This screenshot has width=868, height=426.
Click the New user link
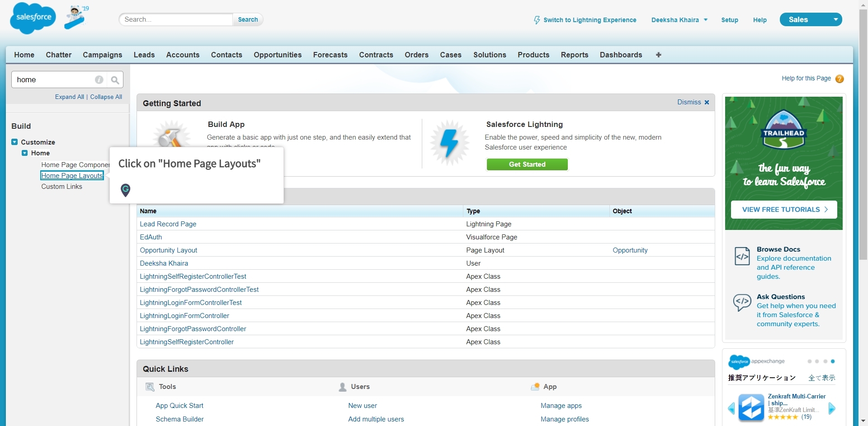pos(362,406)
